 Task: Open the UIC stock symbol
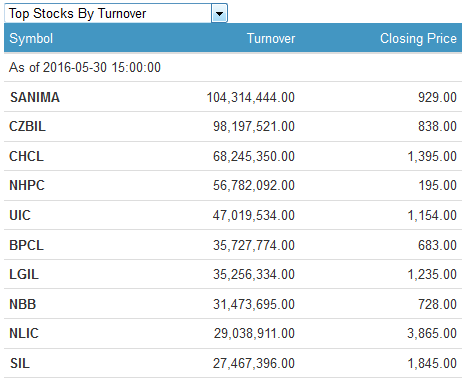(20, 215)
